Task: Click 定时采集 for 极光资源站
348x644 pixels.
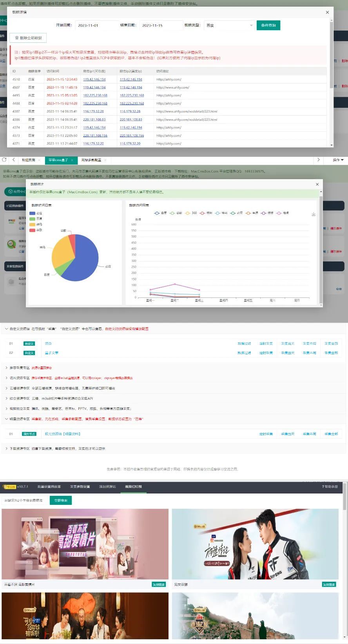Action: [x=266, y=434]
